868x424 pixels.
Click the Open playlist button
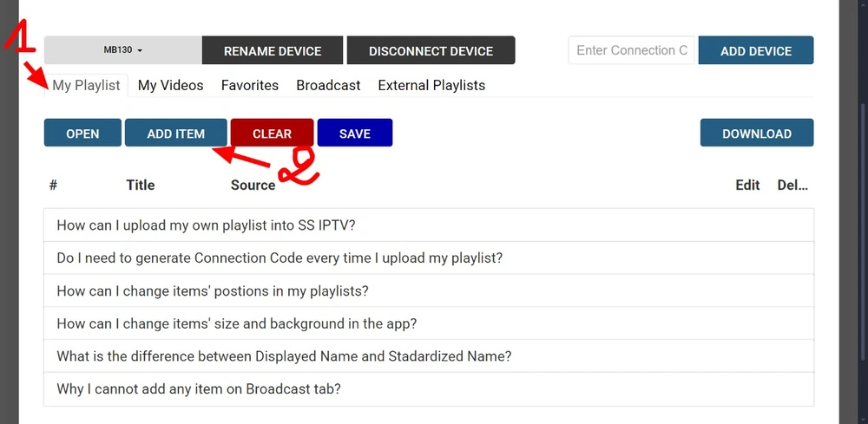[82, 134]
